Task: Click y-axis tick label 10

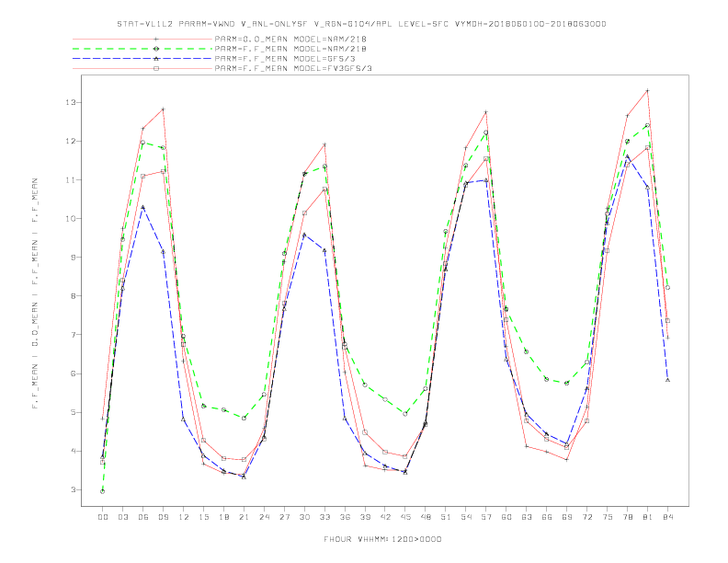Action: coord(71,218)
